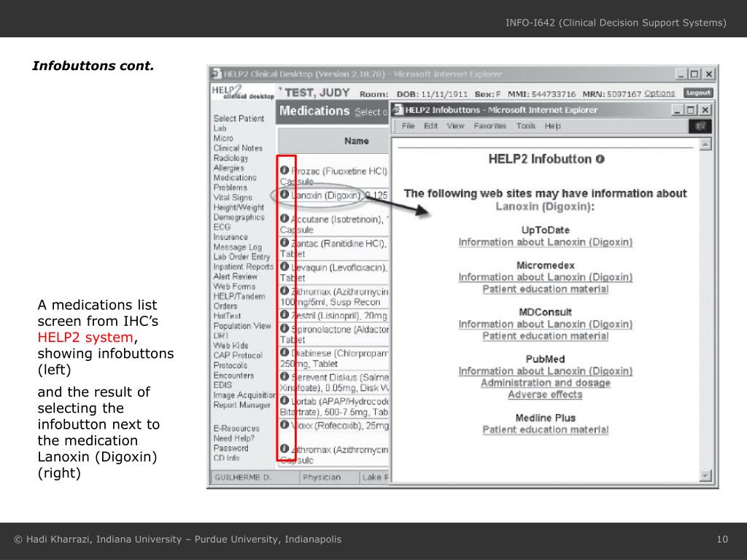
Task: Click scroll down arrow in Infobuttons window
Action: pos(705,475)
